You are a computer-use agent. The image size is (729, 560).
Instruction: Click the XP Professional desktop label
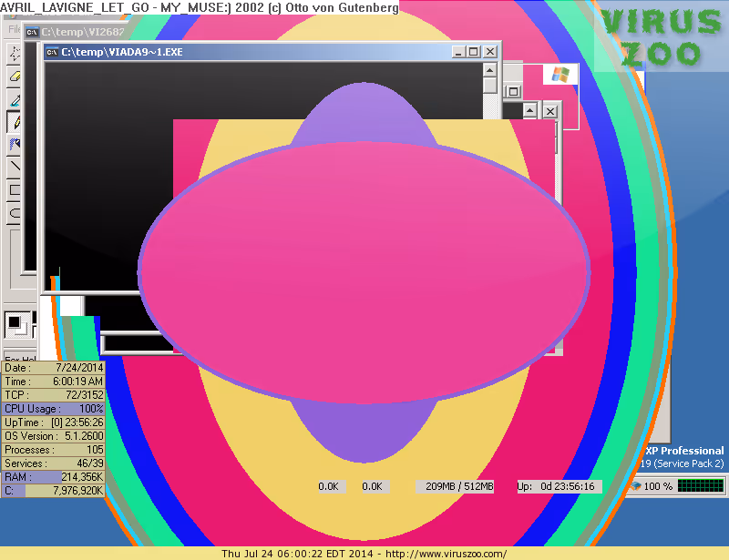[x=684, y=451]
